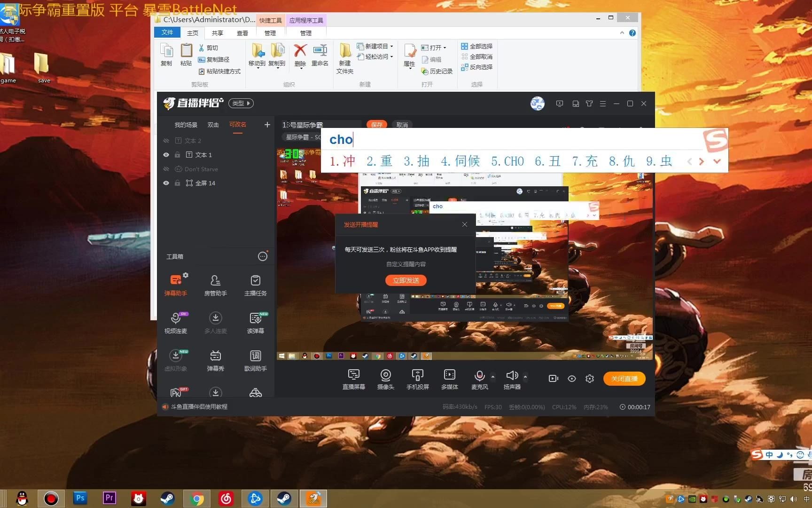
Task: Expand the speaker volume arrow
Action: (x=525, y=377)
